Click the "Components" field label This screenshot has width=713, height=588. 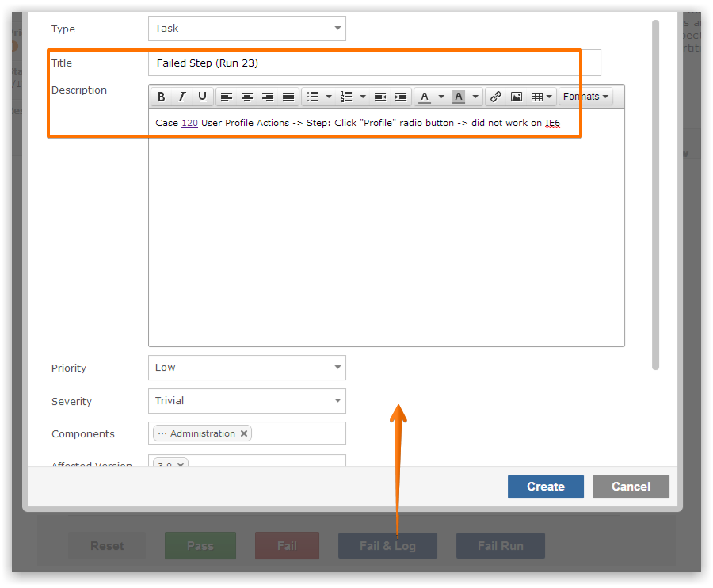[83, 433]
